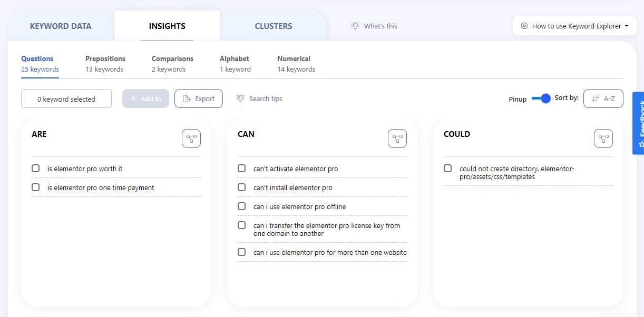Expand How to use Keyword Explorer dropdown
This screenshot has width=644, height=317.
point(626,26)
